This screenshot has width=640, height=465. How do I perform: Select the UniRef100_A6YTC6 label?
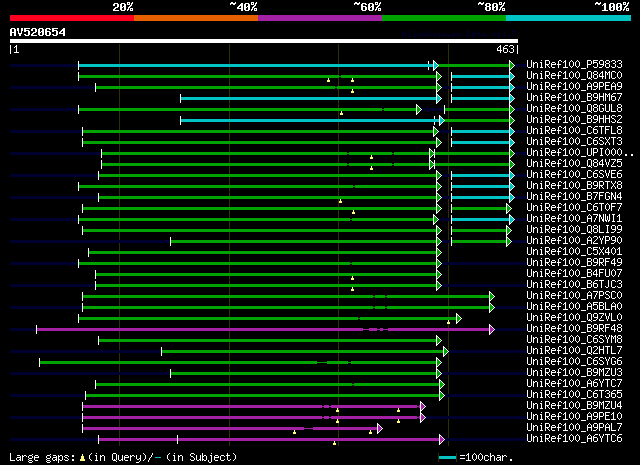click(574, 439)
